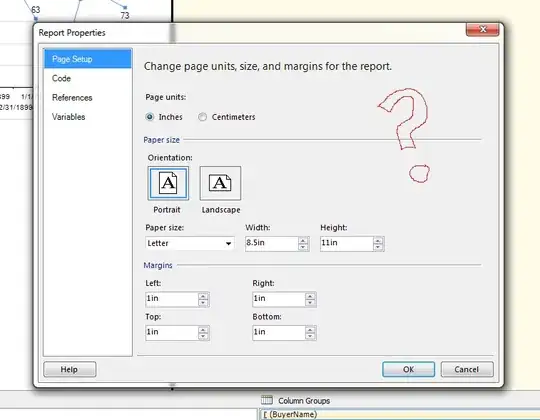This screenshot has height=420, width=540.
Task: Decrease Bottom margin with down arrow
Action: (x=310, y=336)
